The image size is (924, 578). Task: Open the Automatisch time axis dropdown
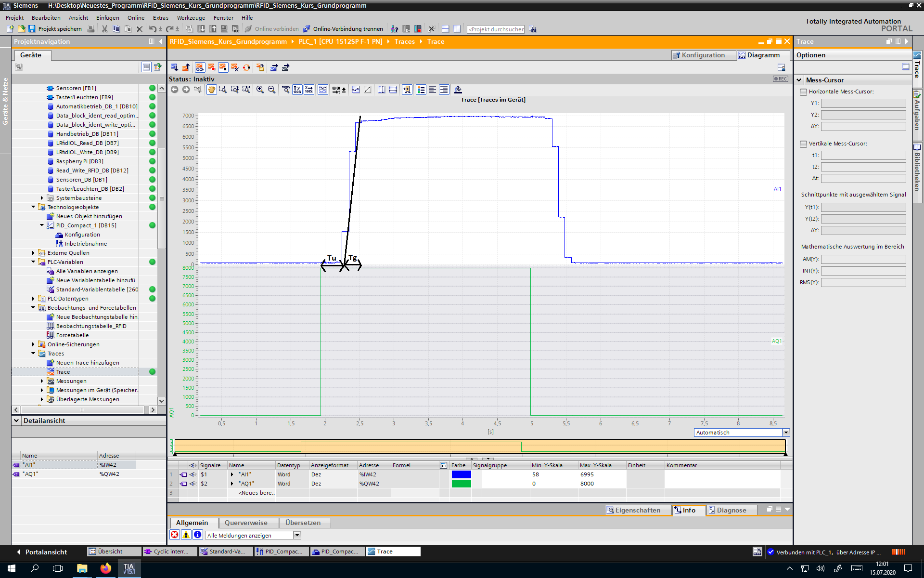coord(785,433)
